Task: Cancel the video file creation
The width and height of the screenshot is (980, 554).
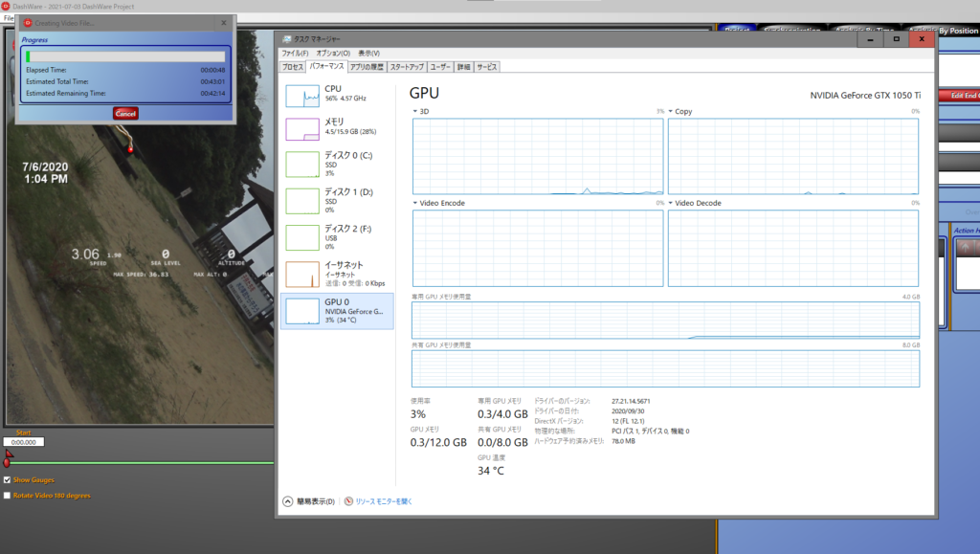Action: [x=125, y=113]
